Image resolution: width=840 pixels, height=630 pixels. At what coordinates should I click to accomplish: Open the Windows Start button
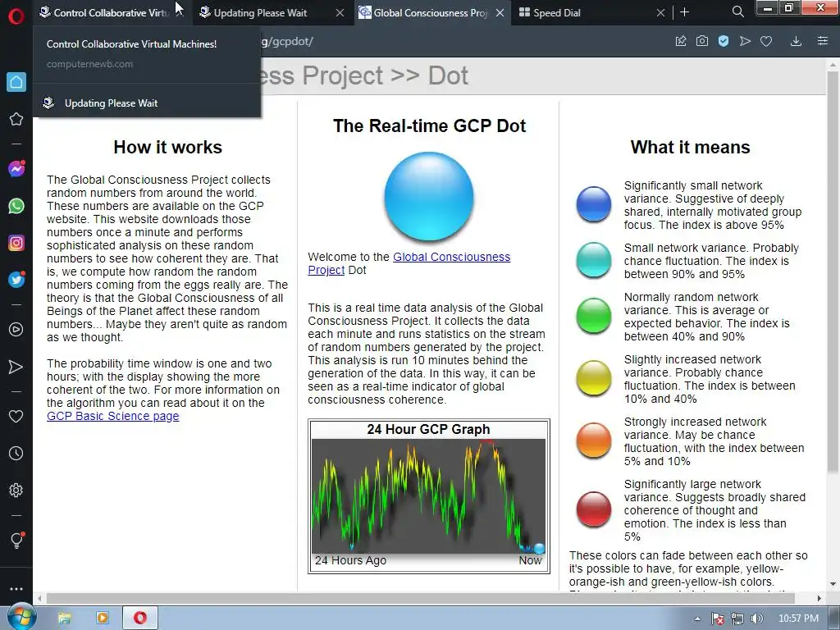21,618
